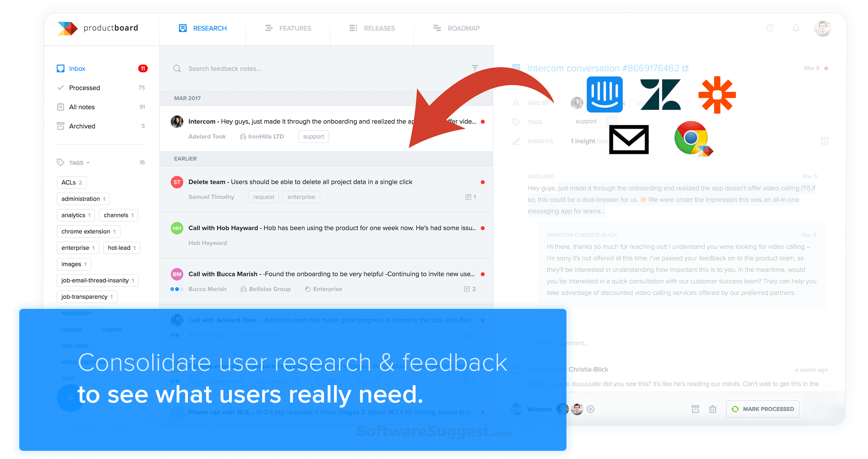
Task: Toggle unread dot on Bucca Marish note
Action: [x=483, y=274]
